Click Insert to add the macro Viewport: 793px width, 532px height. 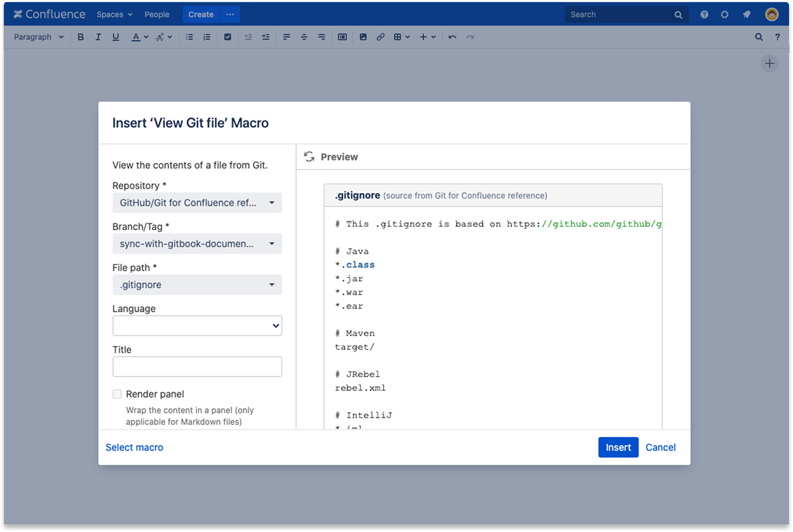(618, 447)
